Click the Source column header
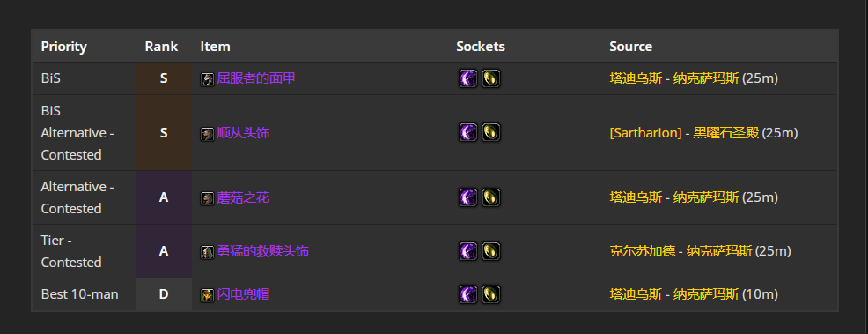Image resolution: width=868 pixels, height=334 pixels. [630, 47]
